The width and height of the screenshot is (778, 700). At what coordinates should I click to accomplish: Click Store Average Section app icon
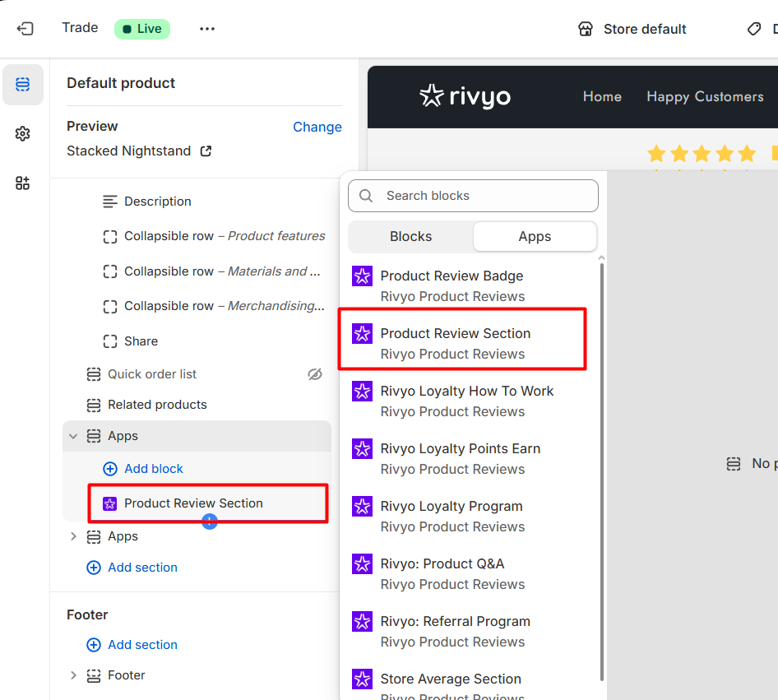coord(362,679)
